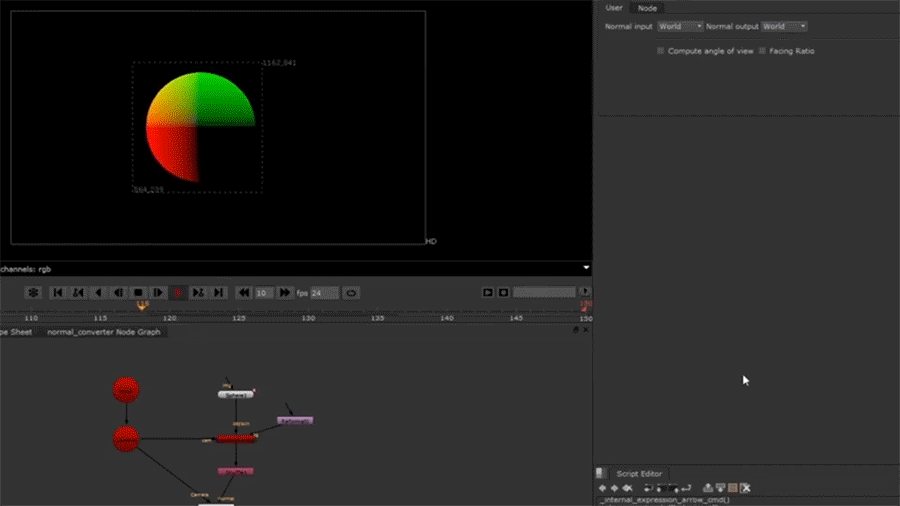900x506 pixels.
Task: Toggle the playback loop mode button
Action: click(351, 293)
